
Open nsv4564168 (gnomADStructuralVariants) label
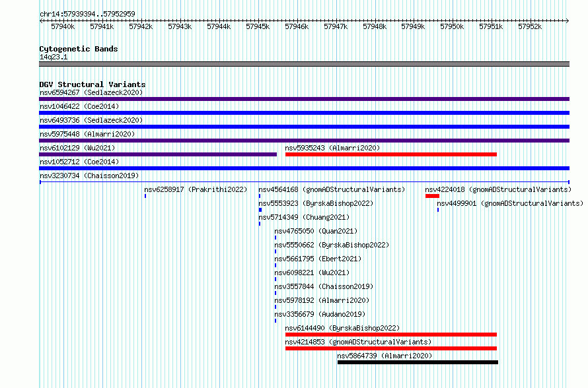click(332, 189)
